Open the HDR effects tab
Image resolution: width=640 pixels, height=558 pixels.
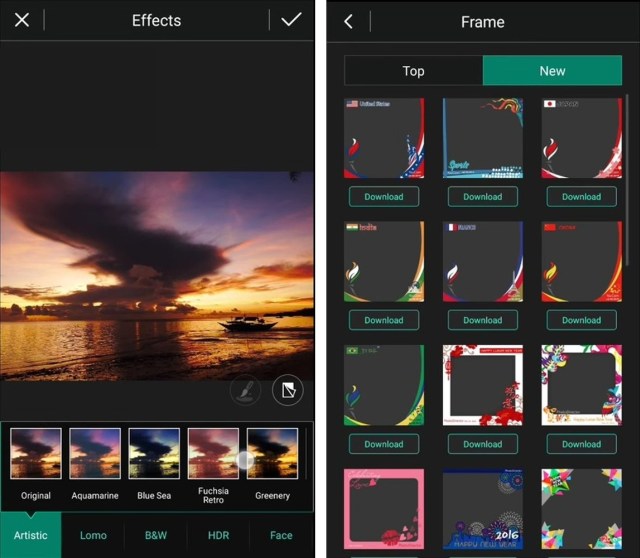tap(218, 535)
